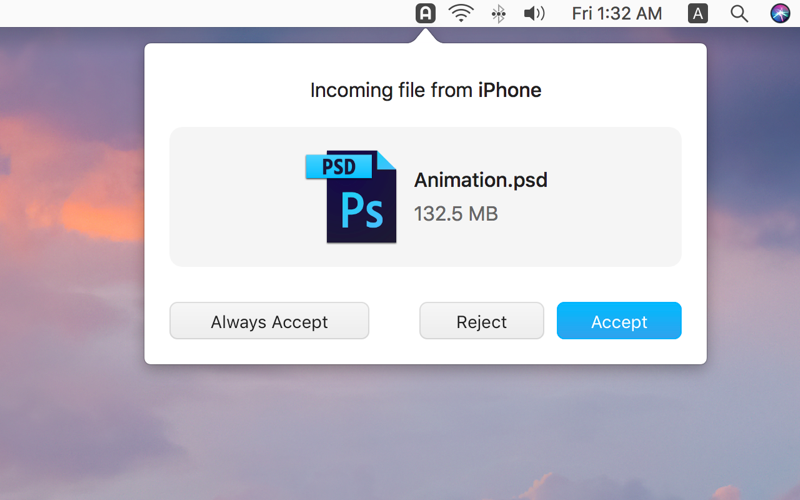The height and width of the screenshot is (500, 800).
Task: Activate Siri from the menu bar
Action: (x=780, y=13)
